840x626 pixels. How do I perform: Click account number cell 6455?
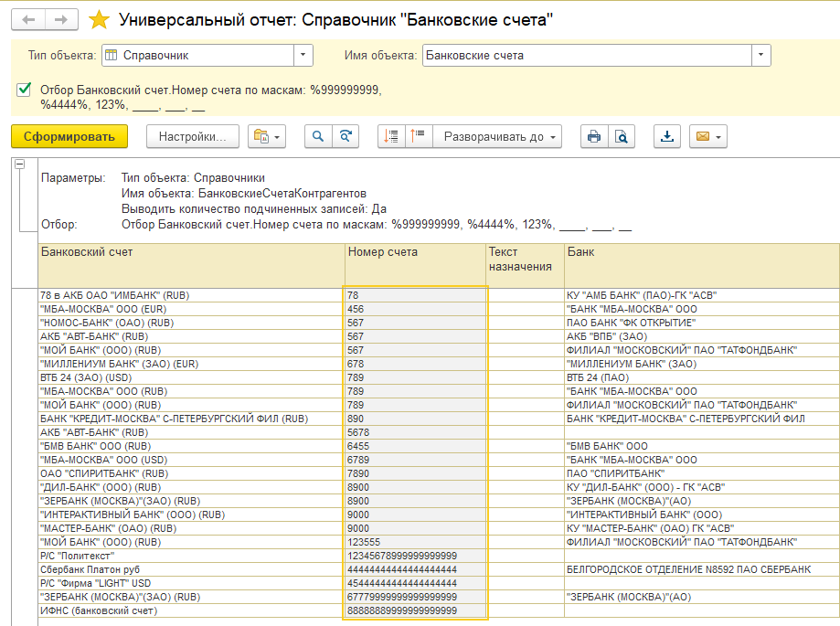[x=415, y=446]
